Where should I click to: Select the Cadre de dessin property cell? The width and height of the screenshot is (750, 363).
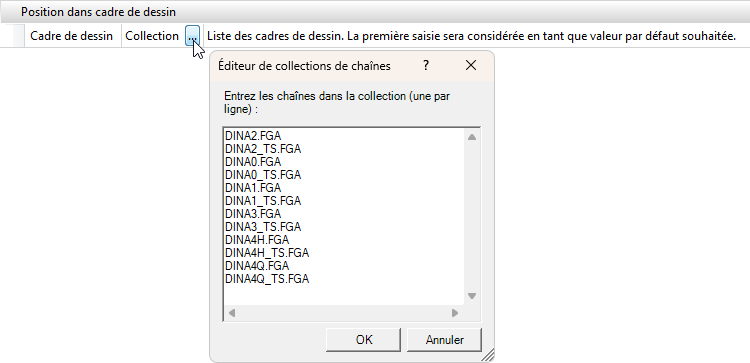point(72,36)
